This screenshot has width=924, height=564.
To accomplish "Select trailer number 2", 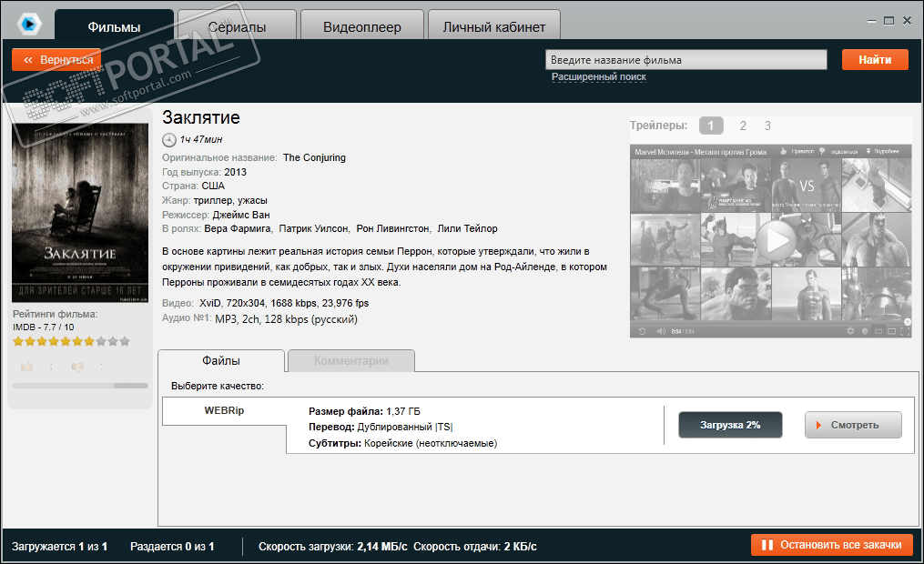I will click(x=743, y=126).
